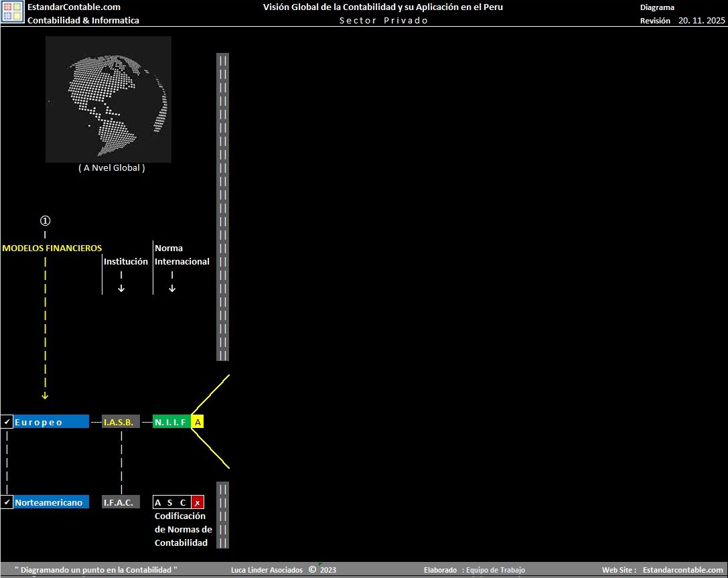The height and width of the screenshot is (578, 728).
Task: Select the I.F.A.C. institution box
Action: (x=121, y=502)
